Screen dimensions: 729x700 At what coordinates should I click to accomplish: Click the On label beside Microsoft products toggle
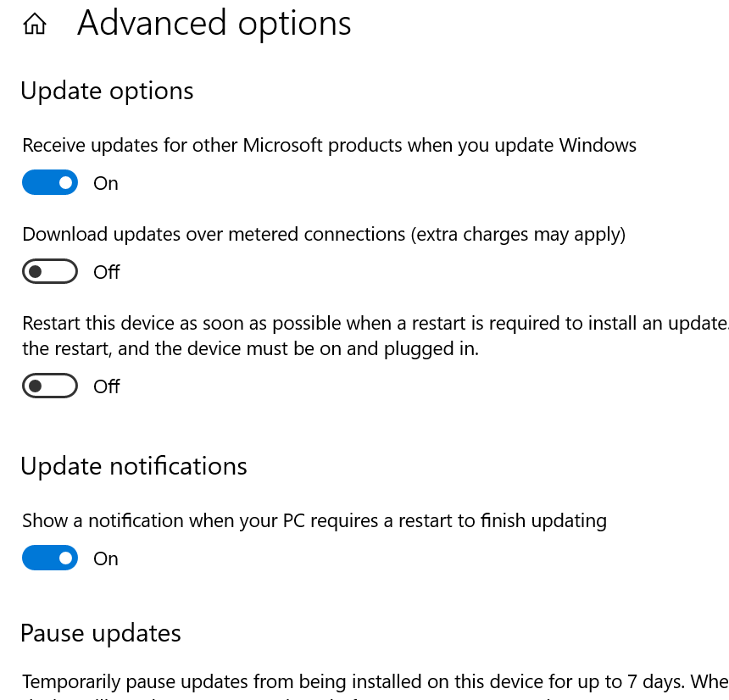(x=106, y=182)
